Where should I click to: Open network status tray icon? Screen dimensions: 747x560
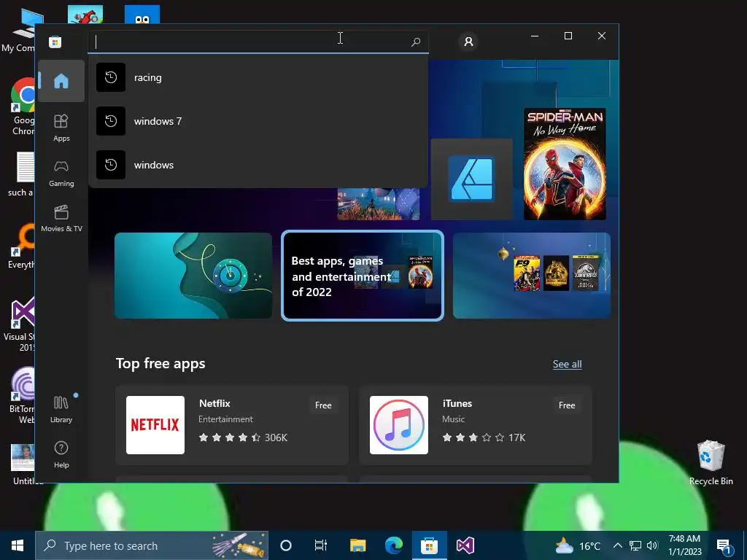click(x=635, y=545)
